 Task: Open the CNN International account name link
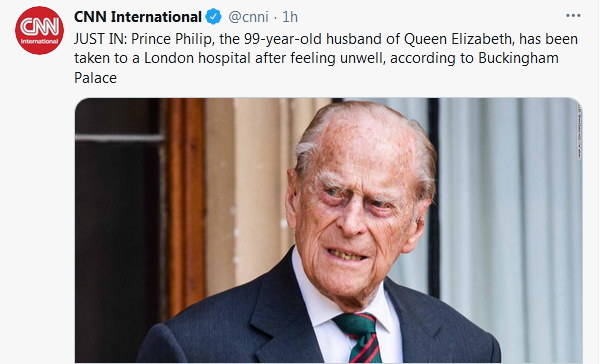(x=138, y=17)
